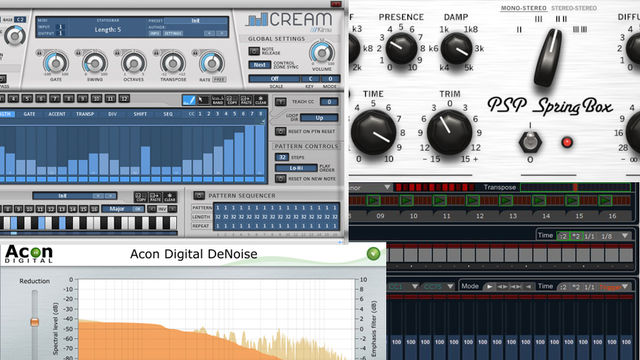Toggle Reset On Ptn Reset

point(280,131)
